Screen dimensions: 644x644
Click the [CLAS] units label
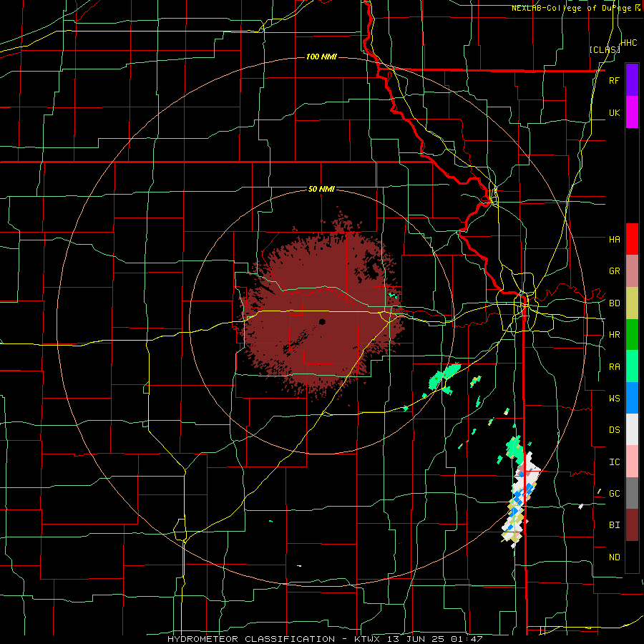click(x=605, y=50)
